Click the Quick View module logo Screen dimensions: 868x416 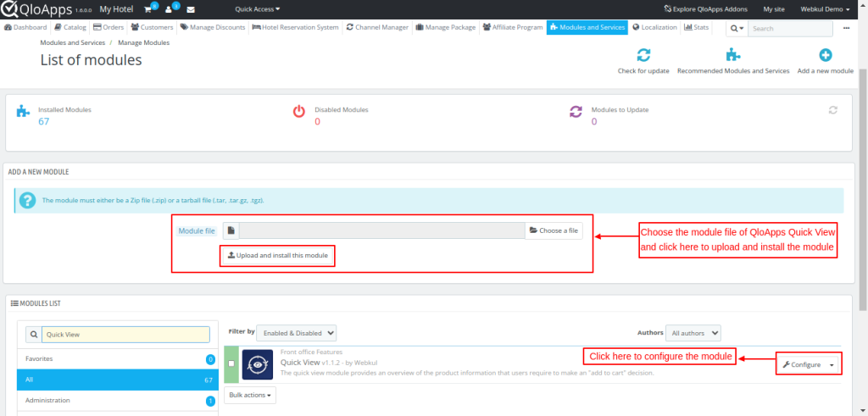point(258,364)
